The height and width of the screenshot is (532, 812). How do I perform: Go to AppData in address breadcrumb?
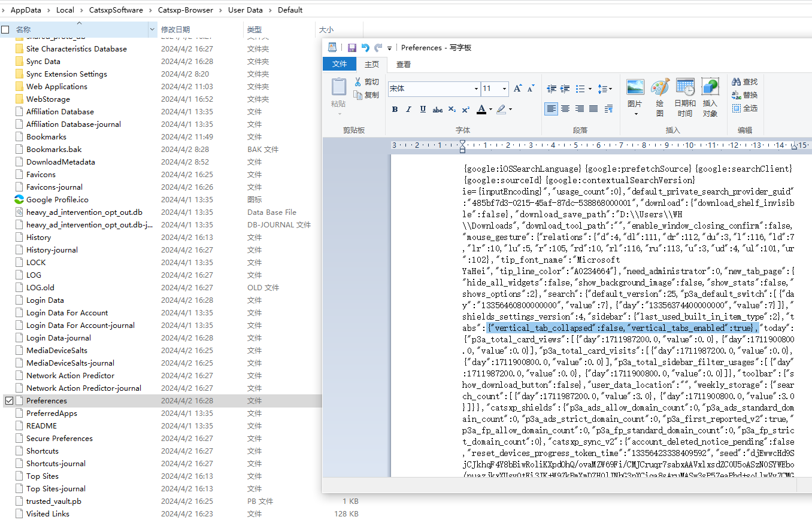[x=27, y=10]
